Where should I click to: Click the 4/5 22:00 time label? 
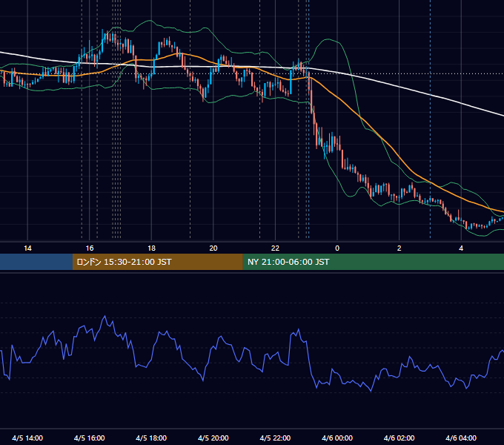tap(275, 438)
